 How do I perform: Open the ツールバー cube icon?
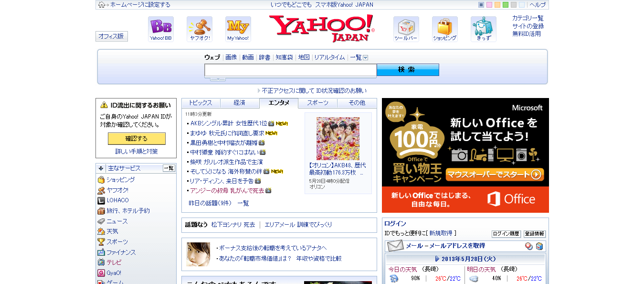tap(406, 29)
